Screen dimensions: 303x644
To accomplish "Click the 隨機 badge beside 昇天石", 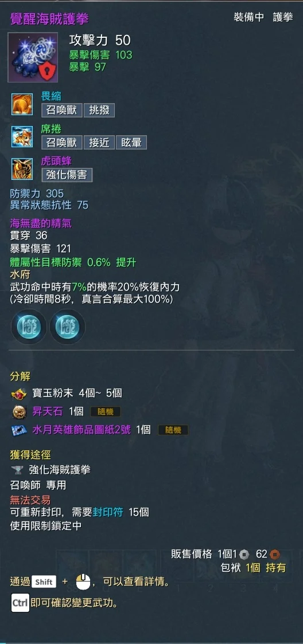I will point(105,411).
